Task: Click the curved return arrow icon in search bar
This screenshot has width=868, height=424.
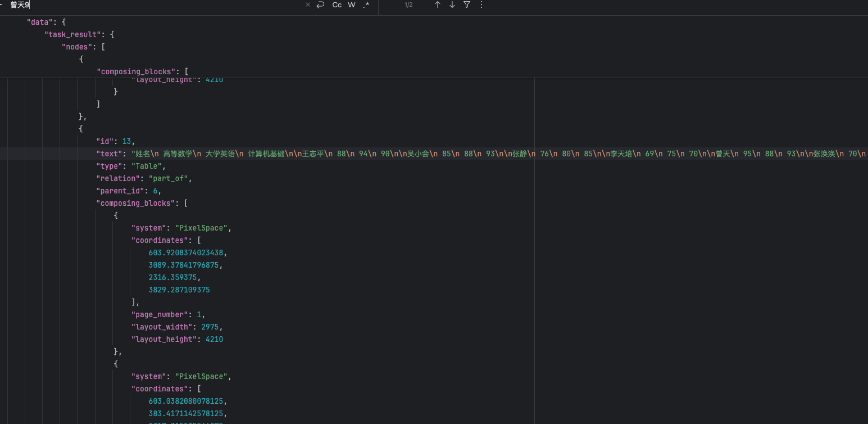Action: [320, 5]
